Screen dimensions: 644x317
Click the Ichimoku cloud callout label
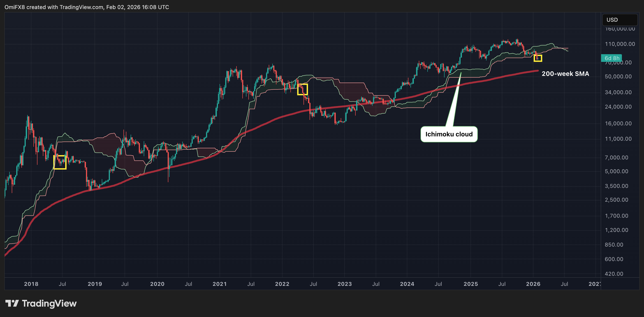449,134
